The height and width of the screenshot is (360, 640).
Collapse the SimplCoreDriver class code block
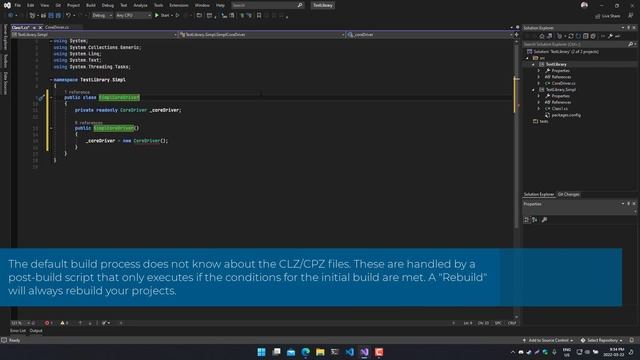[51, 98]
